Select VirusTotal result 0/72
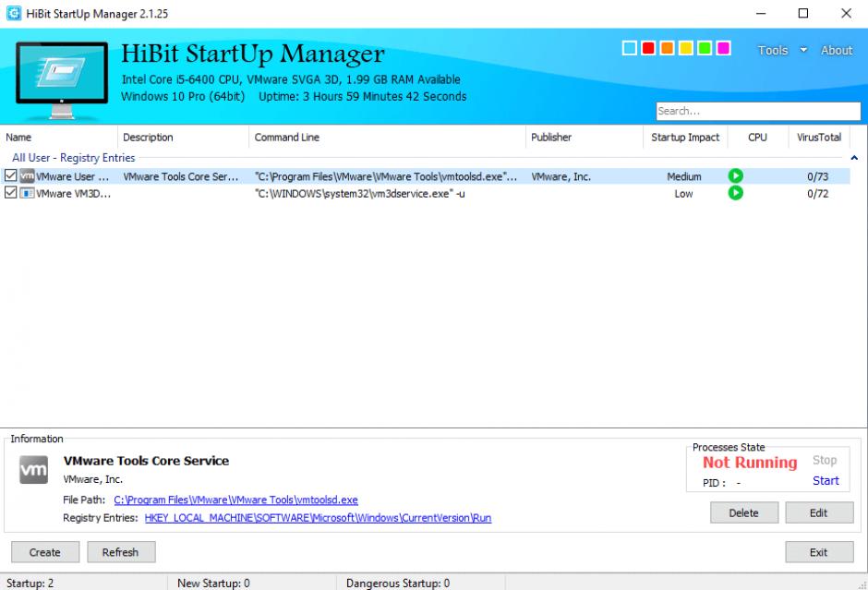This screenshot has width=868, height=590. [x=817, y=194]
